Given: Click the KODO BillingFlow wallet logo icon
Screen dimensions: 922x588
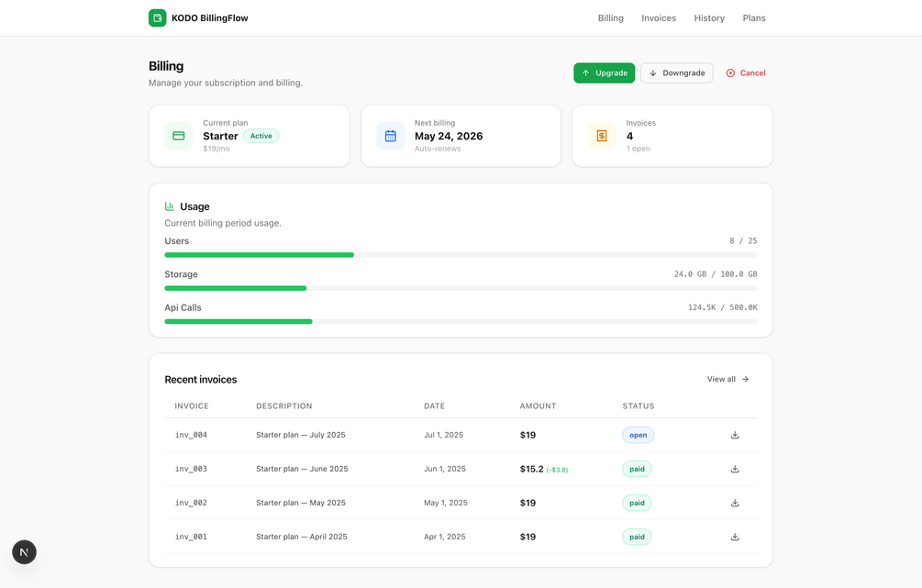Looking at the screenshot, I should 157,18.
